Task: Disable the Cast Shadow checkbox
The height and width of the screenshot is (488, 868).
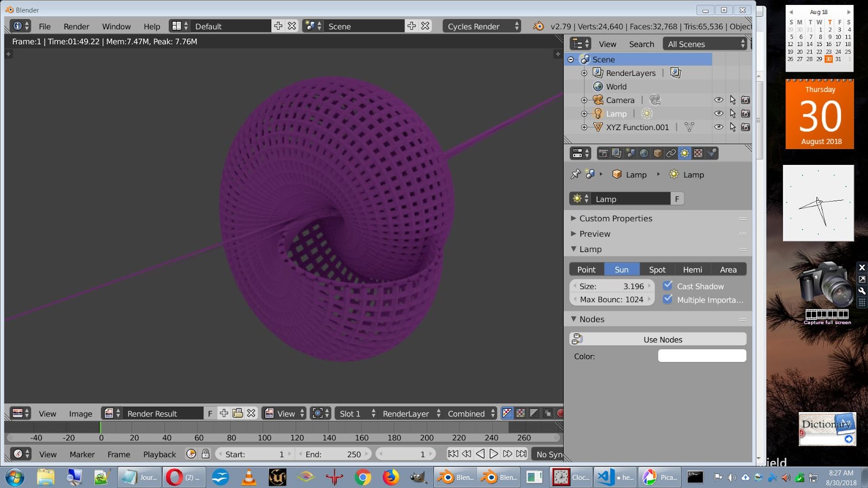Action: tap(668, 286)
